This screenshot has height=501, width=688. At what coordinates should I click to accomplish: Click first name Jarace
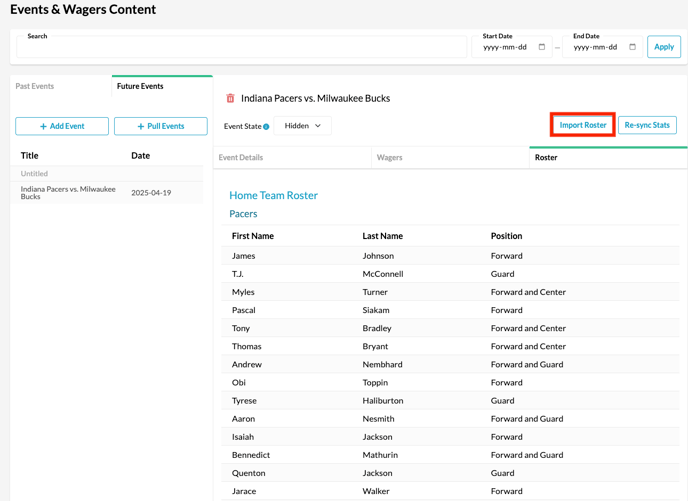point(244,491)
